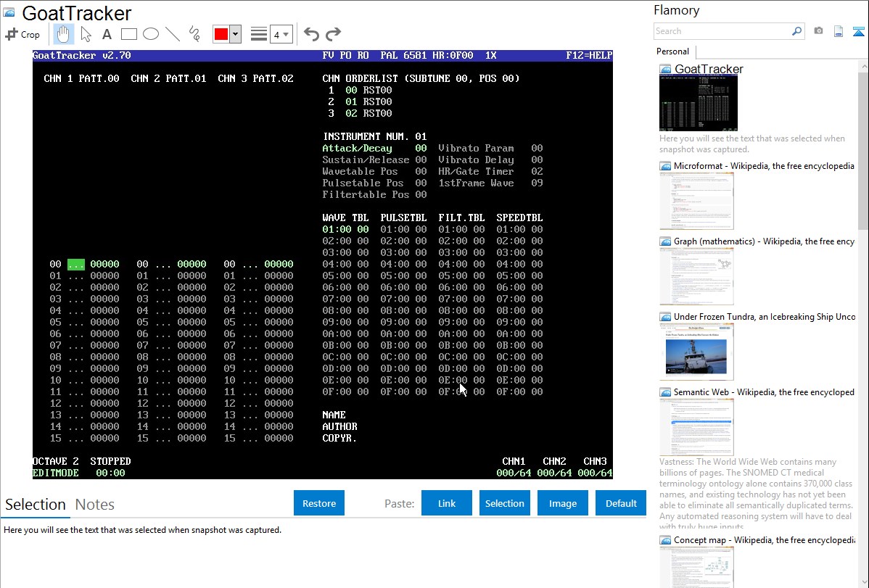Click the camera snapshot icon

click(x=818, y=31)
